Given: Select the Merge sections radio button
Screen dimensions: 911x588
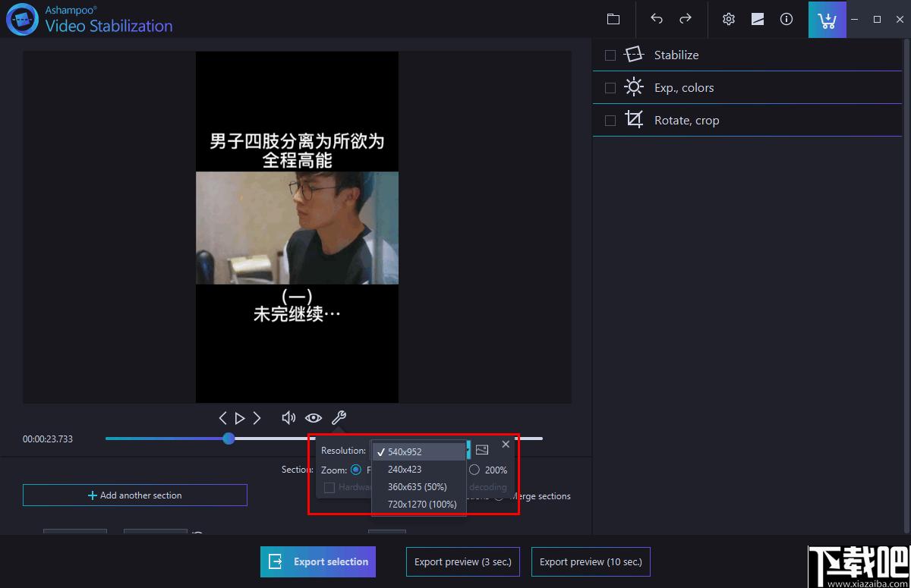Looking at the screenshot, I should click(499, 496).
